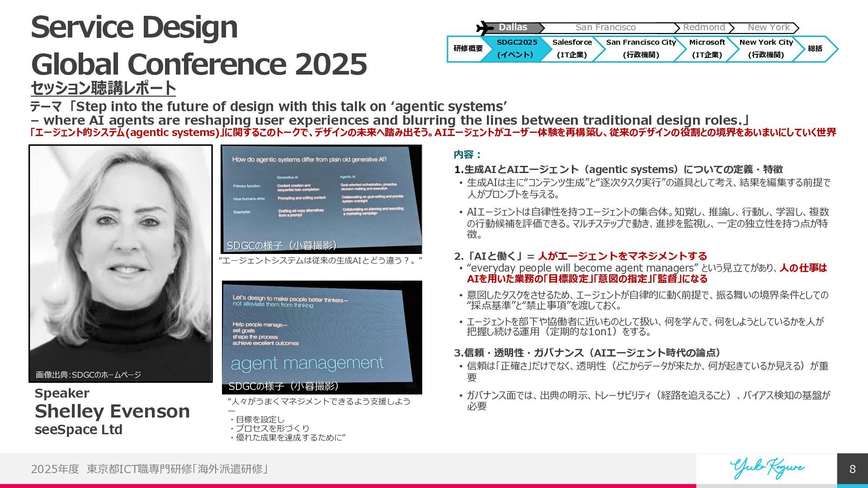Open the Microsoft (IT企業) navigation chevron
The width and height of the screenshot is (868, 488).
tap(707, 49)
